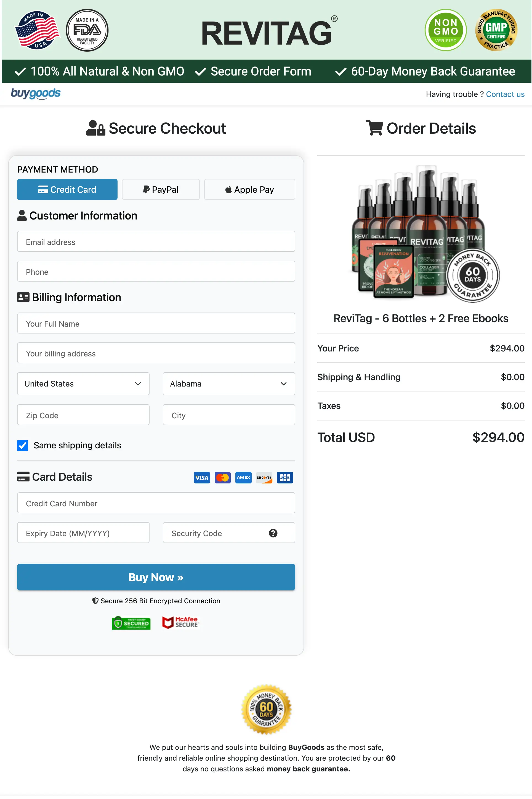Click the Your Full Name field

click(x=156, y=323)
